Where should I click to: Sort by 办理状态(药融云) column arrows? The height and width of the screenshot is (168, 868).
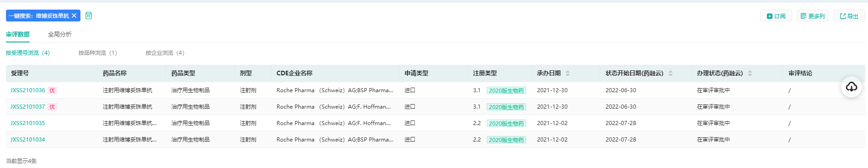pyautogui.click(x=750, y=73)
